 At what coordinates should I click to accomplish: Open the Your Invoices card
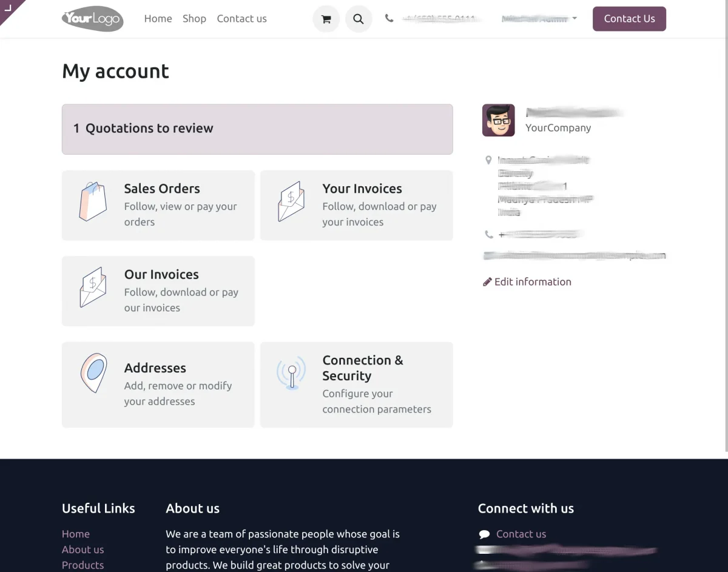[357, 206]
